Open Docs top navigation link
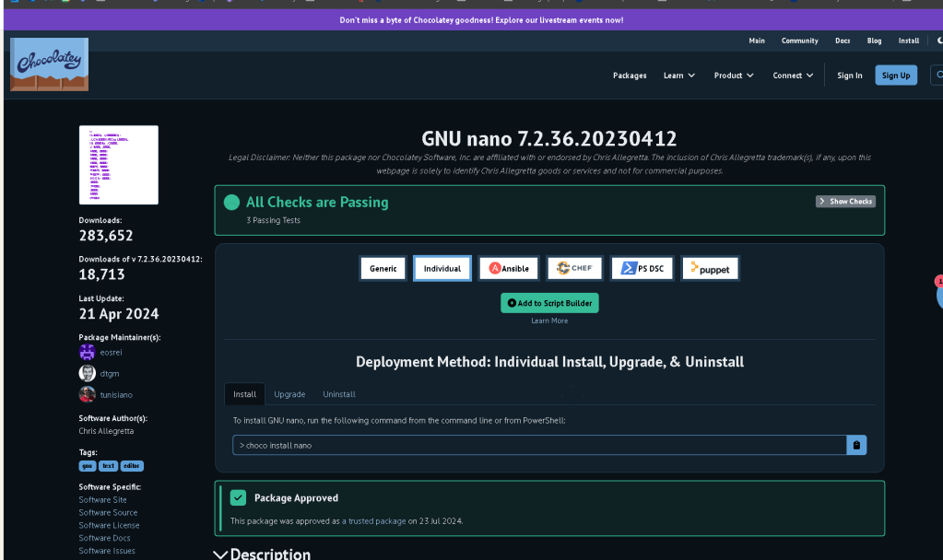Image resolution: width=943 pixels, height=560 pixels. [843, 41]
